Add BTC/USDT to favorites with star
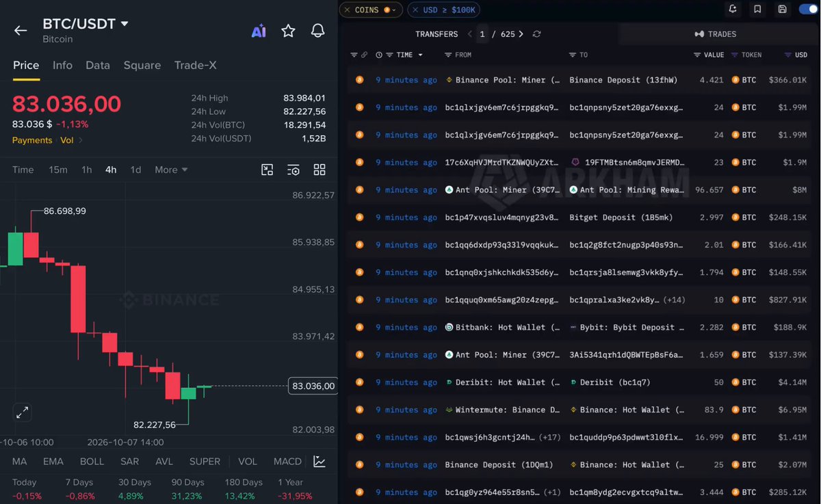Viewport: 821px width, 504px height. coord(288,31)
